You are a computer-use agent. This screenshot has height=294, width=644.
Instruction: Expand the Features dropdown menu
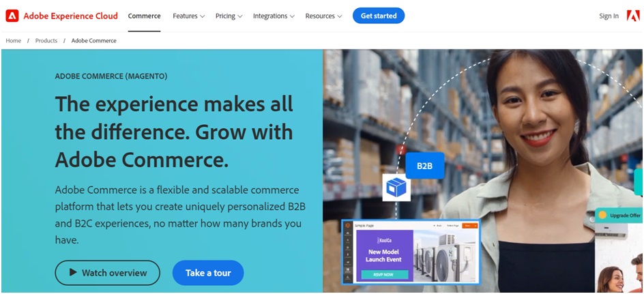188,16
